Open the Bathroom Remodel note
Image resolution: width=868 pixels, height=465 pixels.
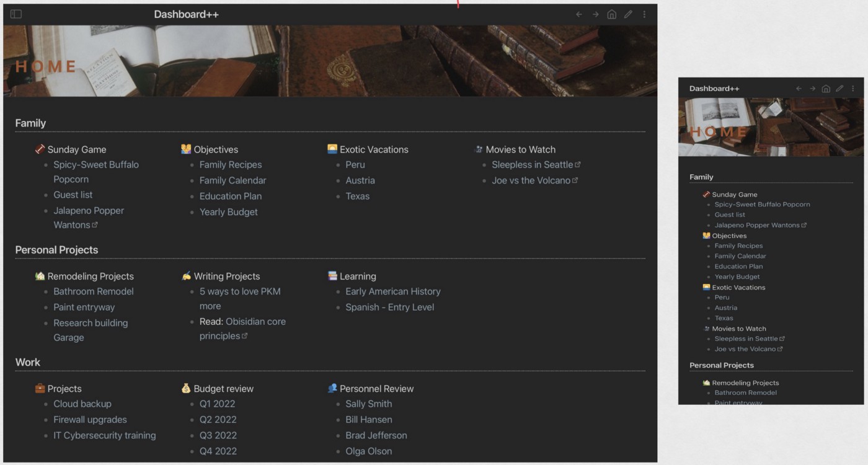pyautogui.click(x=94, y=291)
